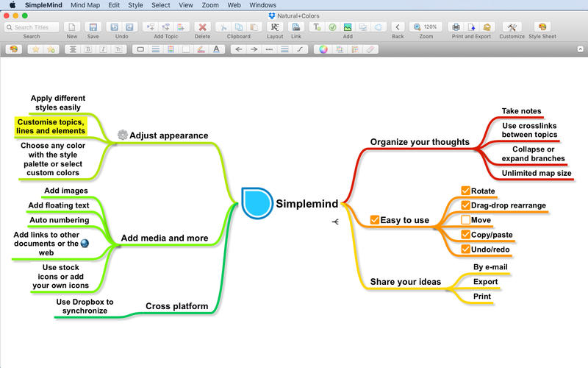The height and width of the screenshot is (368, 588).
Task: Toggle the Easy to use checkbox
Action: coord(375,219)
